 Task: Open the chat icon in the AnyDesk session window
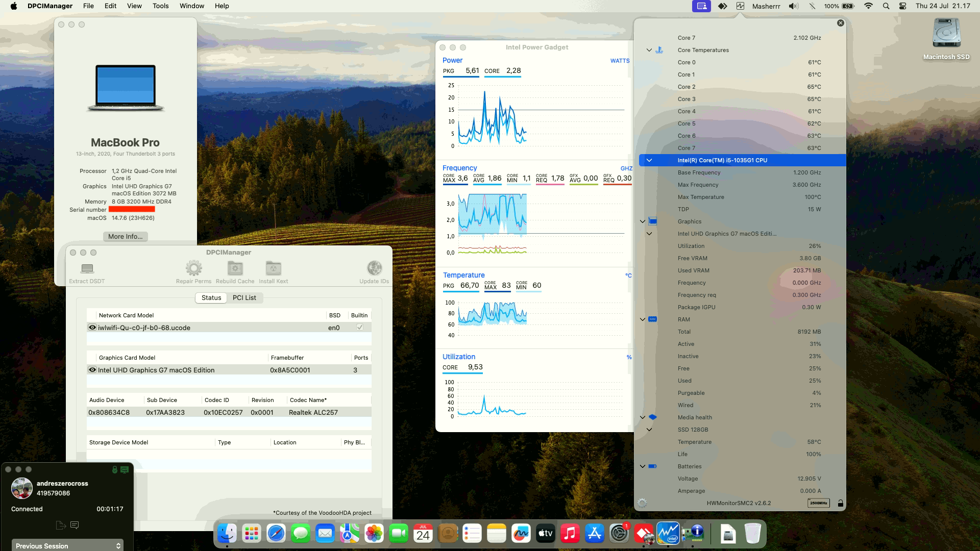(x=75, y=524)
